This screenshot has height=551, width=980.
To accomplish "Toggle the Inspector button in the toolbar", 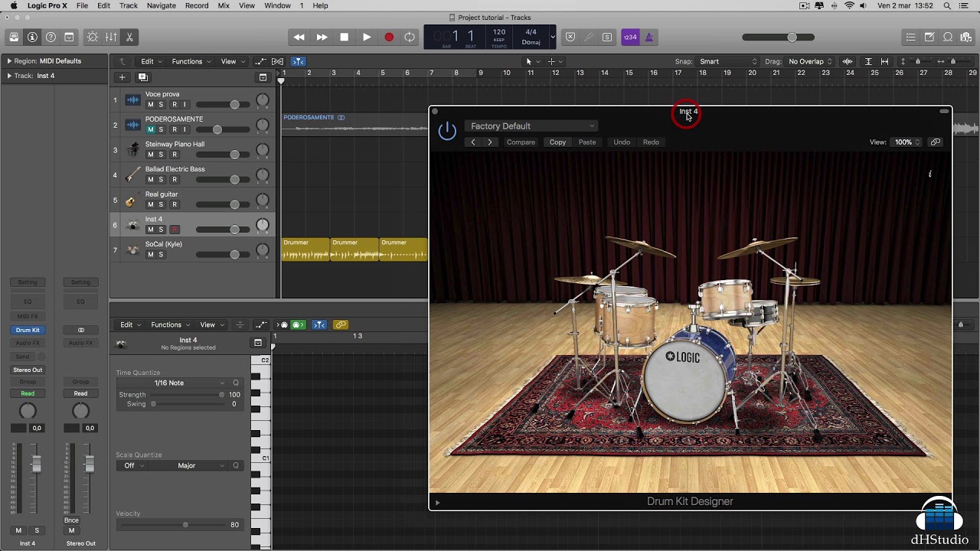I will pyautogui.click(x=32, y=37).
